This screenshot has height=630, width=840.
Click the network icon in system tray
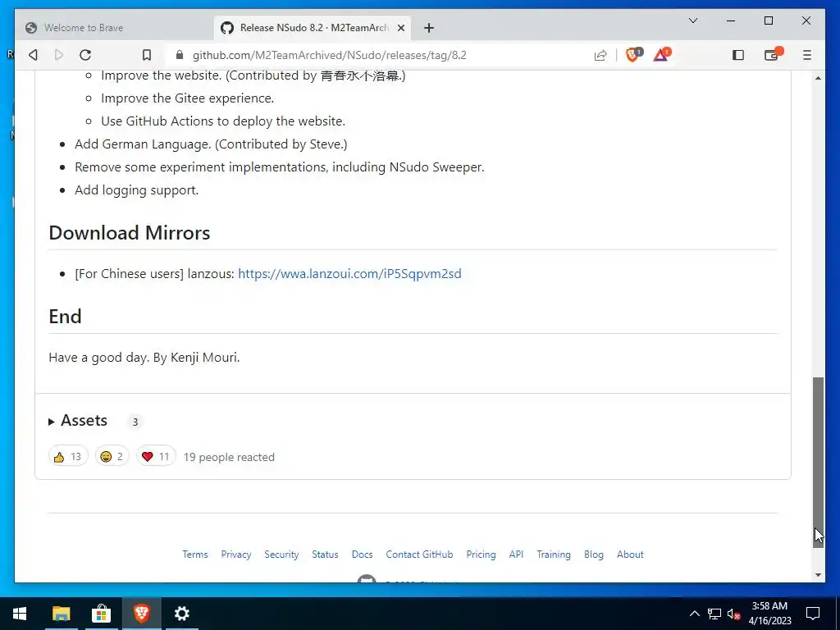pos(714,614)
